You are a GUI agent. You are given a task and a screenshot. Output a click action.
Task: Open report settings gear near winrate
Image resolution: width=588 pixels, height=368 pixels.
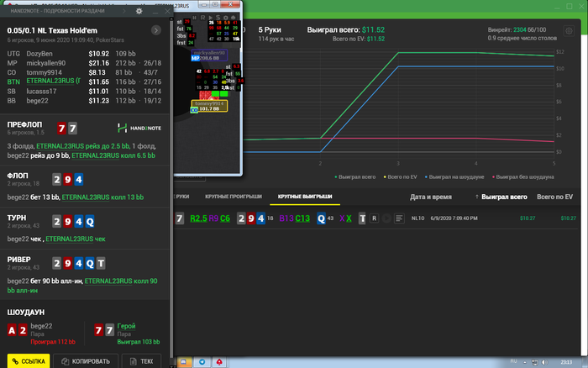point(569,31)
